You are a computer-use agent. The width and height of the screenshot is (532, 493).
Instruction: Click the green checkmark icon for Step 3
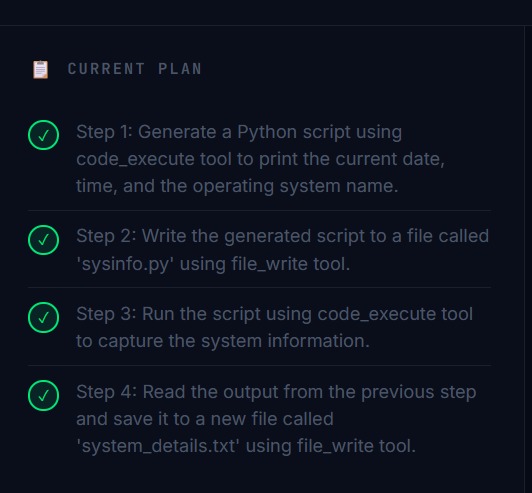point(43,318)
